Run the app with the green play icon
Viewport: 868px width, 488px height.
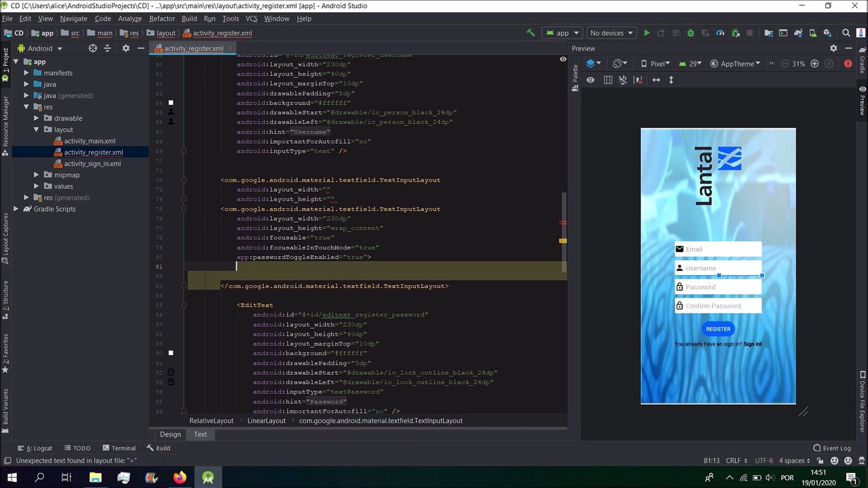click(x=646, y=33)
